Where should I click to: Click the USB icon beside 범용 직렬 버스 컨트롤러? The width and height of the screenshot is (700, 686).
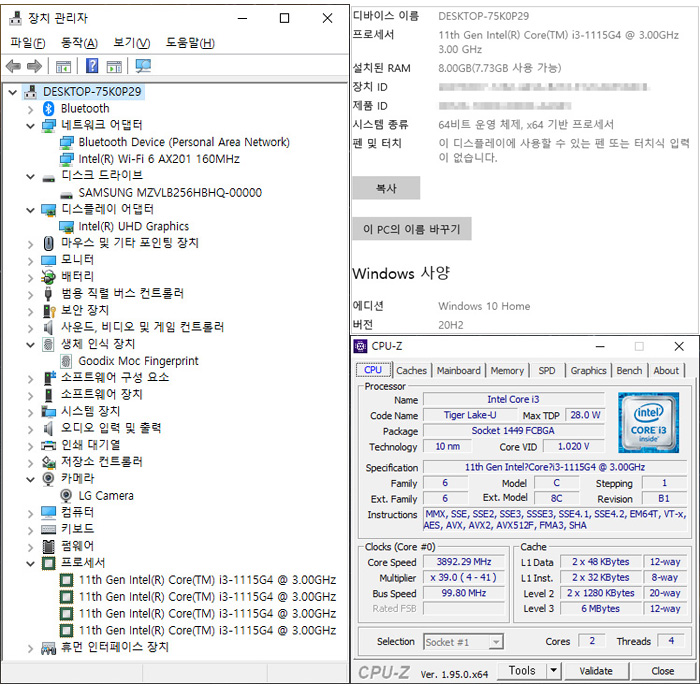coord(49,294)
